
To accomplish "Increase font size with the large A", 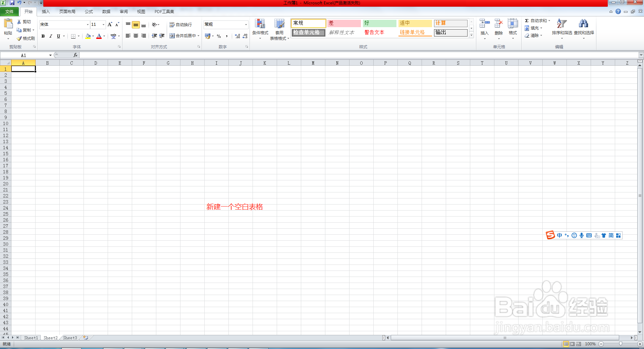I will pos(110,24).
